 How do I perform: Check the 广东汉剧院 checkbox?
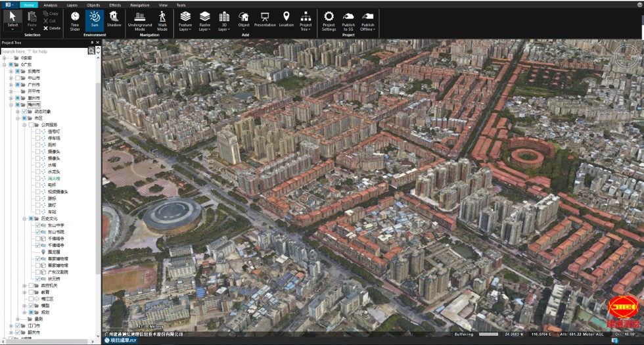point(38,272)
